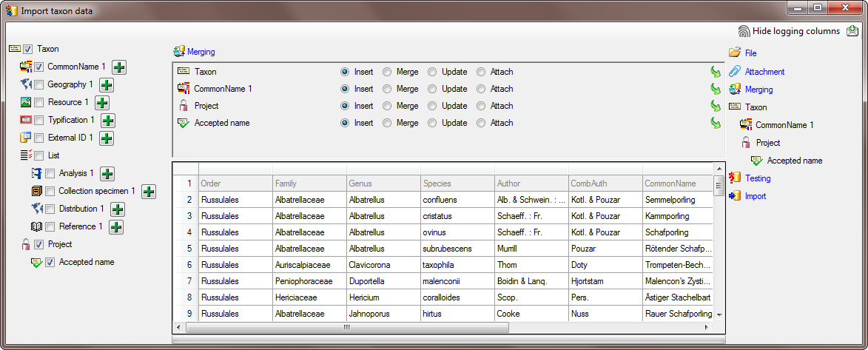The image size is (868, 350).
Task: Click plus icon next to Typification 1
Action: coord(108,121)
